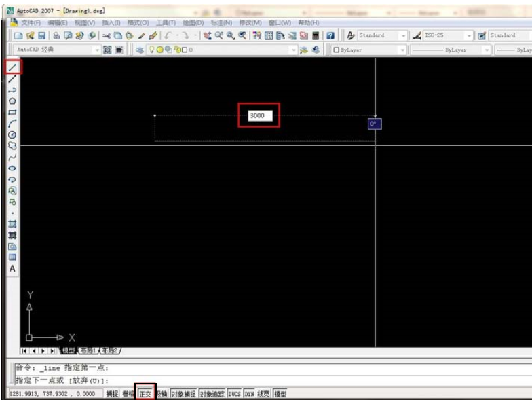Expand the undo history arrow

[x=176, y=35]
